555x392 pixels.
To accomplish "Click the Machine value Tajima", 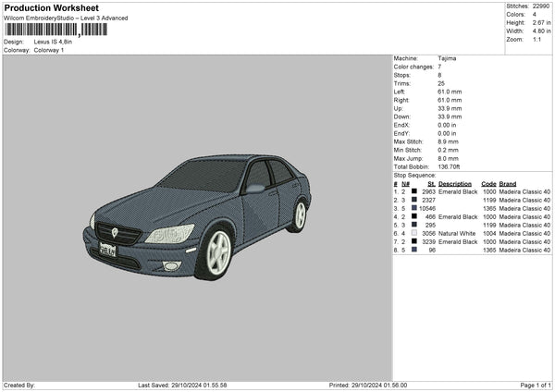I will (447, 58).
